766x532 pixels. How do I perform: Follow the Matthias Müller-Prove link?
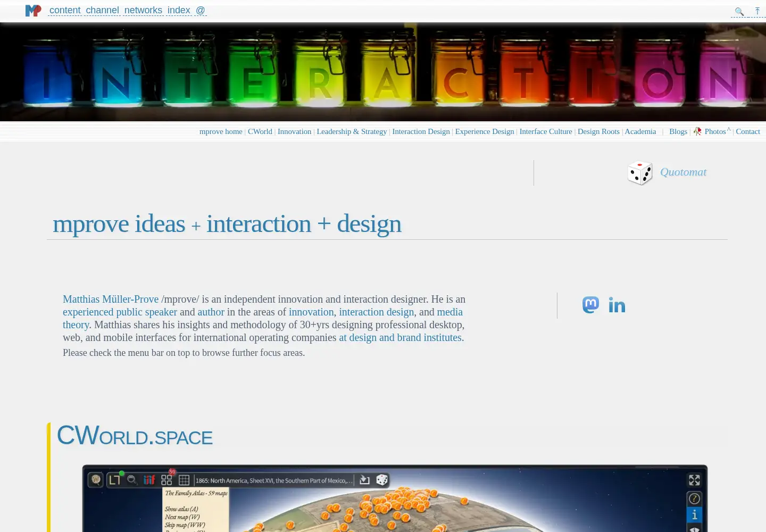point(111,299)
